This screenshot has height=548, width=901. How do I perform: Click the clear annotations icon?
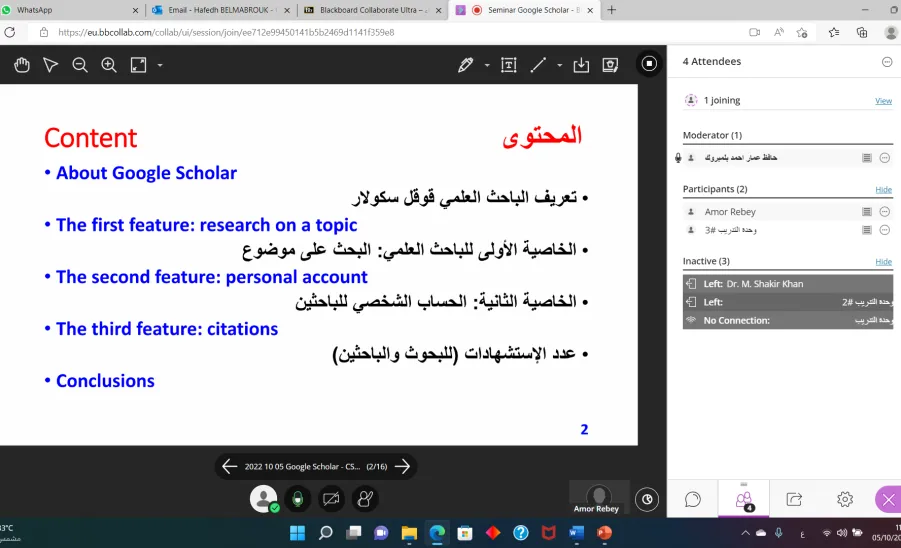[610, 65]
